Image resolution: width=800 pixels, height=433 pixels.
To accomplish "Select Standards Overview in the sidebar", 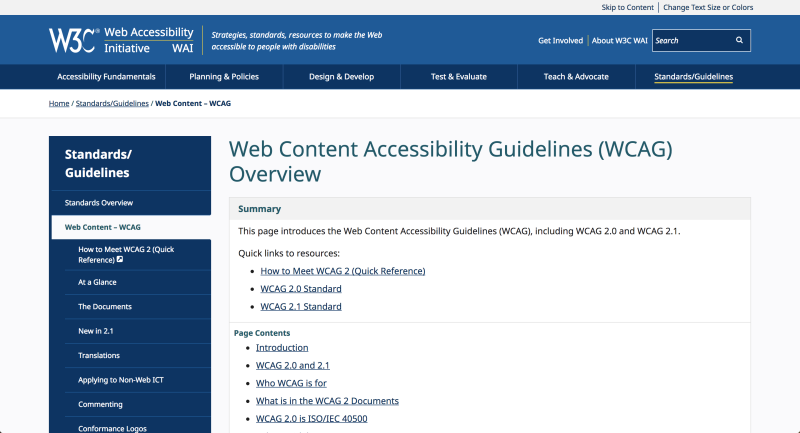I will click(131, 203).
